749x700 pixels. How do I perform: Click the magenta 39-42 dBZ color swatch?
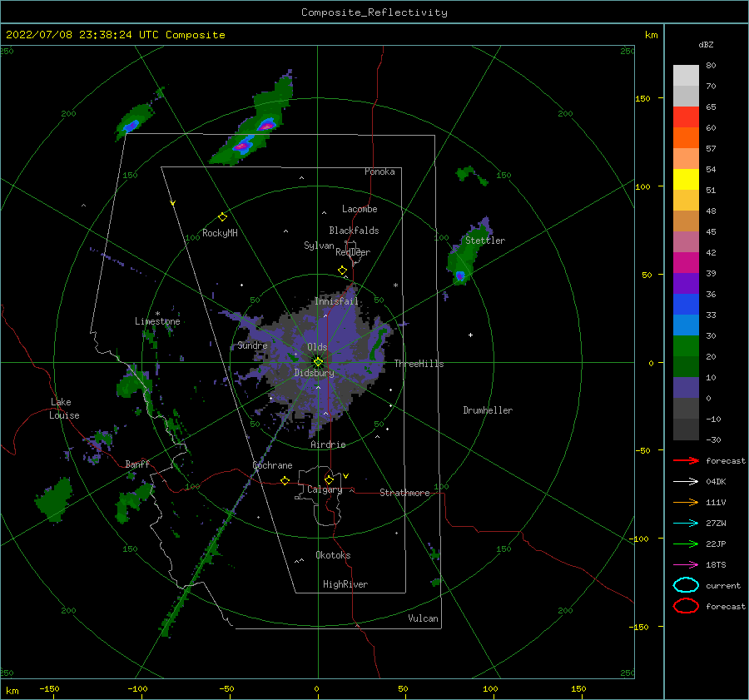point(686,263)
